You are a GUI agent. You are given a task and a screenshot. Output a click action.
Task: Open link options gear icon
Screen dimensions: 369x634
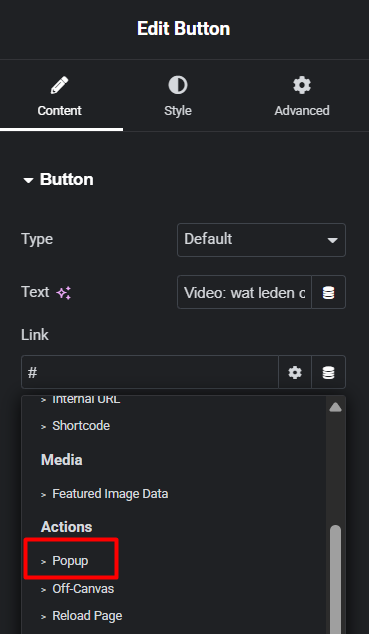(295, 372)
